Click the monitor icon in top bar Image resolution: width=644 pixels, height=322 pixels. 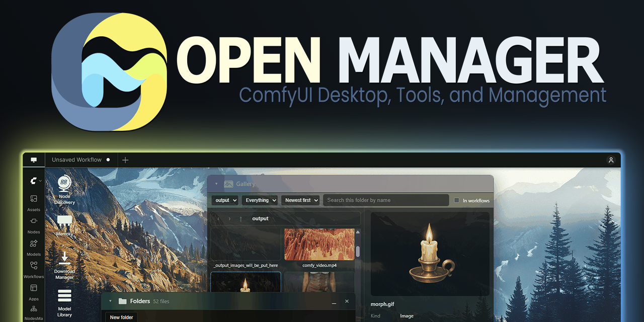click(x=34, y=160)
